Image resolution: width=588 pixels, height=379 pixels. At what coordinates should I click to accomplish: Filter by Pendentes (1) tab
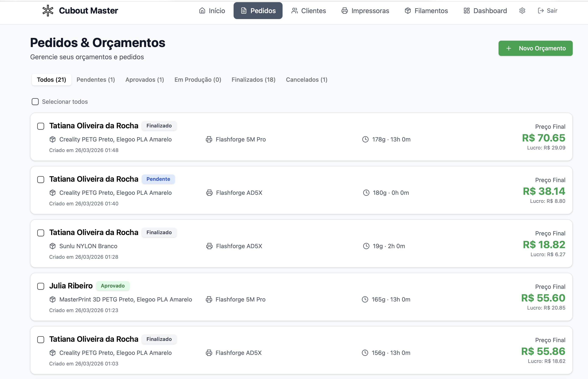pyautogui.click(x=96, y=80)
